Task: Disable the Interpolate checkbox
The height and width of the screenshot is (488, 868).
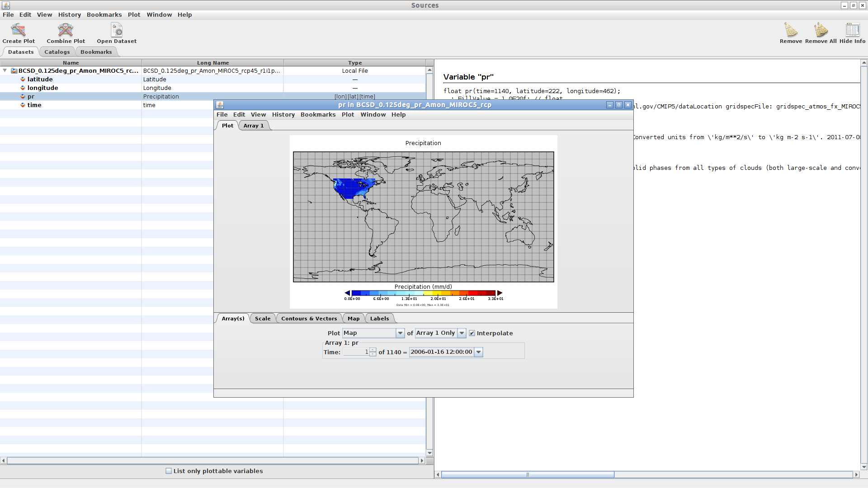Action: (472, 333)
